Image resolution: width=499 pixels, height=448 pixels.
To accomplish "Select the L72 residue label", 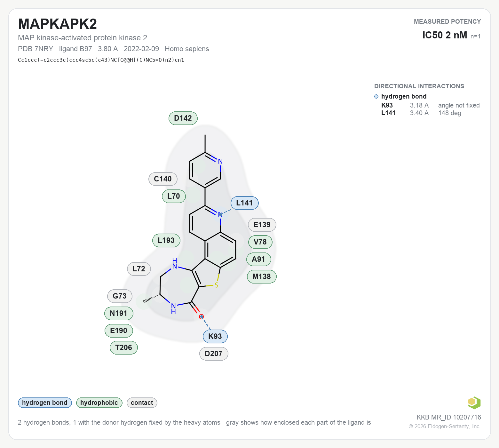I will 139,269.
